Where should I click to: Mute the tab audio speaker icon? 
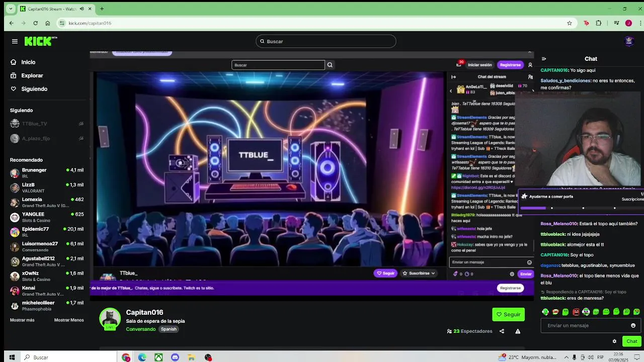tap(82, 9)
